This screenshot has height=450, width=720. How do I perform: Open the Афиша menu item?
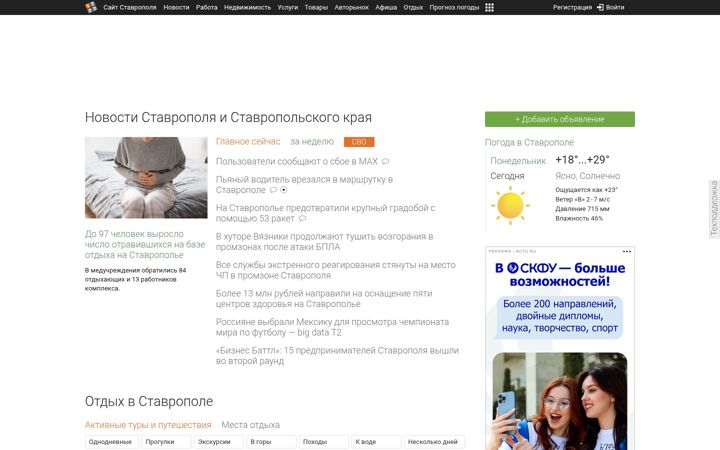[386, 7]
